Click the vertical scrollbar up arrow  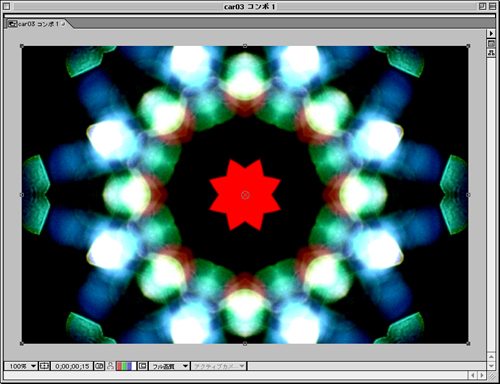[491, 357]
